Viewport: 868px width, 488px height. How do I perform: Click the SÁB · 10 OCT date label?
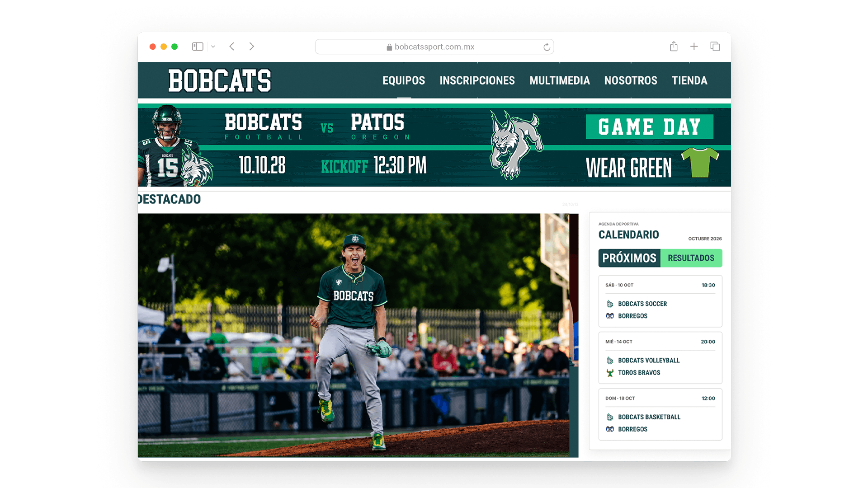[x=619, y=285]
